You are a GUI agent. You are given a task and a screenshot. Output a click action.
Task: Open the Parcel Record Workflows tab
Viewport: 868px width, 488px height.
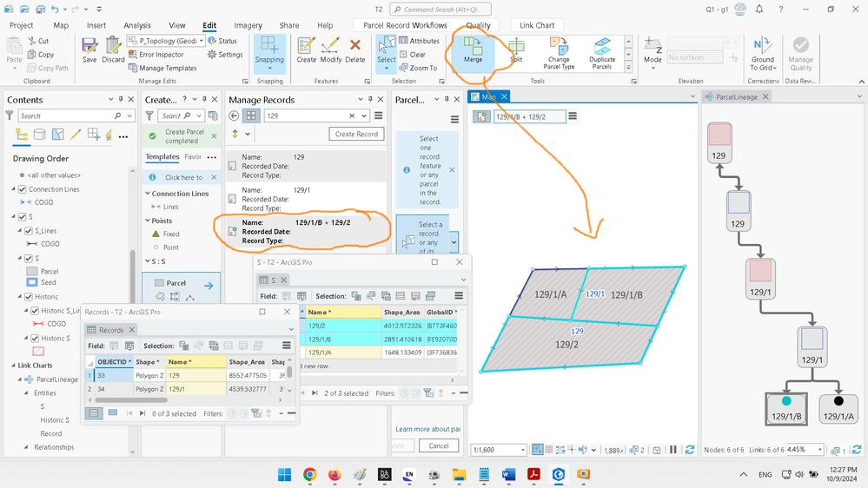(x=405, y=25)
